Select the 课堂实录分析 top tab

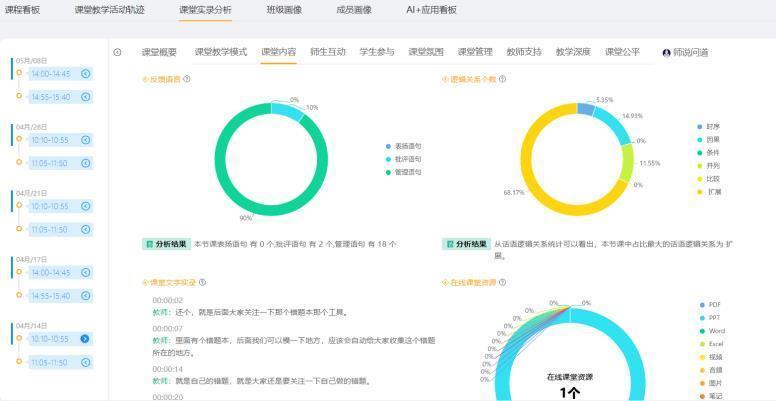coord(205,10)
